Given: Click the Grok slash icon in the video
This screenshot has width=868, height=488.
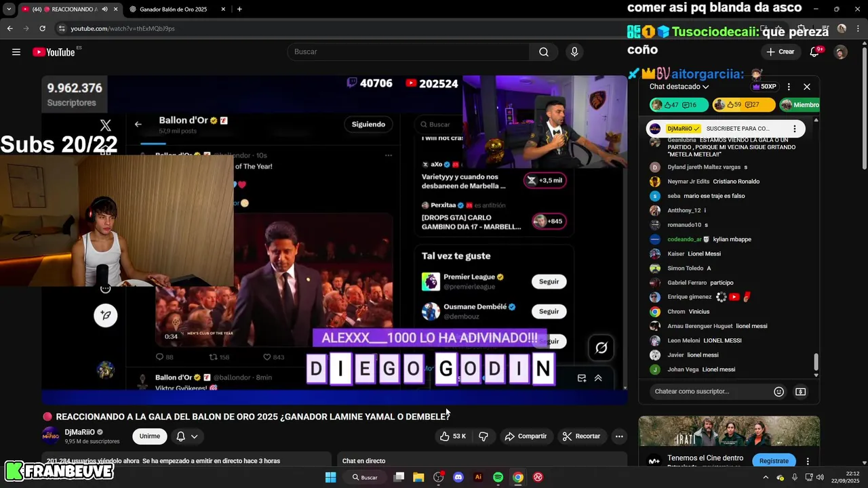Looking at the screenshot, I should tap(601, 348).
